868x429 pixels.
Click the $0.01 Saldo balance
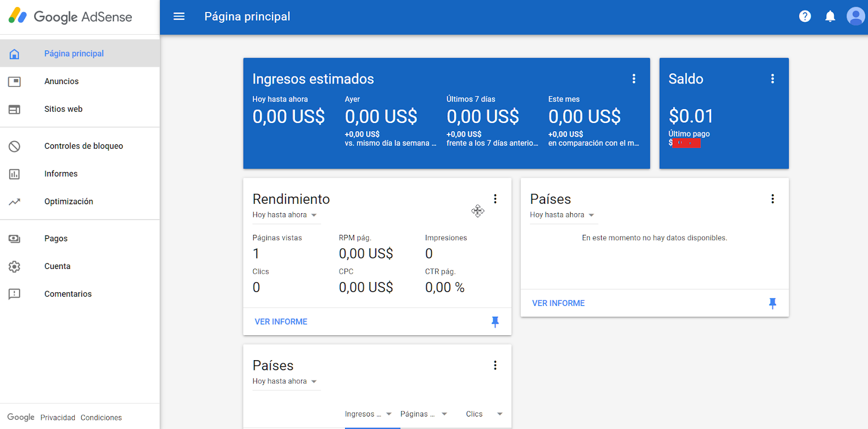pyautogui.click(x=691, y=116)
